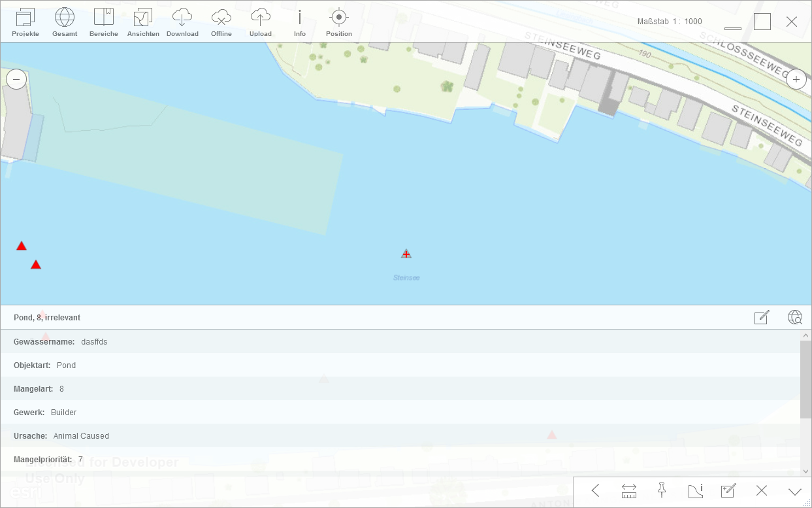Click the upper-left red triangle marker
Viewport: 812px width, 508px height.
pyautogui.click(x=22, y=246)
